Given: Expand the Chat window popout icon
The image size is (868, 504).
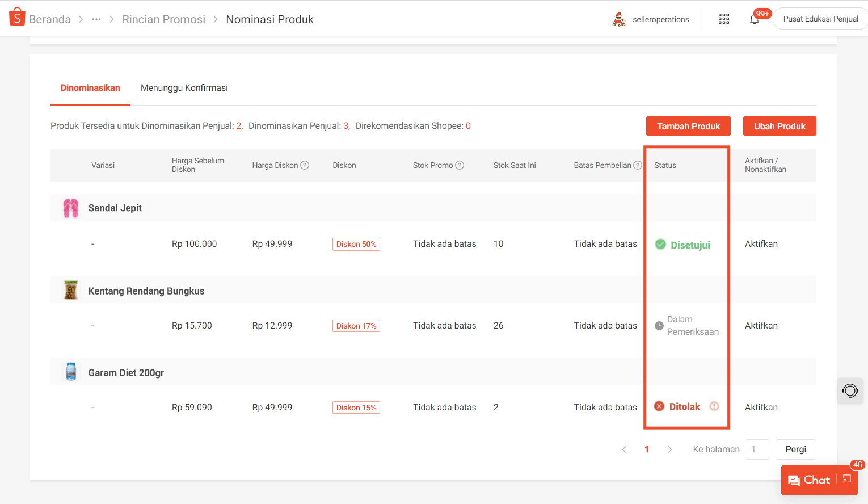Looking at the screenshot, I should pos(847,480).
